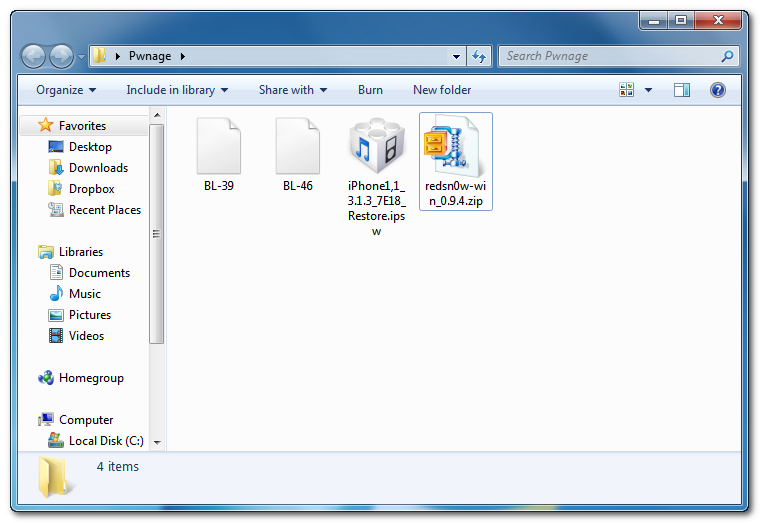Open Downloads in the Favorites list
The height and width of the screenshot is (523, 760).
pos(98,168)
